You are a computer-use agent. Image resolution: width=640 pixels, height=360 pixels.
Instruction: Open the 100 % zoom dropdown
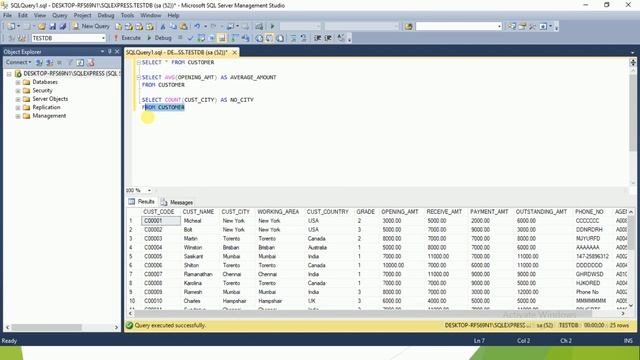(x=149, y=190)
